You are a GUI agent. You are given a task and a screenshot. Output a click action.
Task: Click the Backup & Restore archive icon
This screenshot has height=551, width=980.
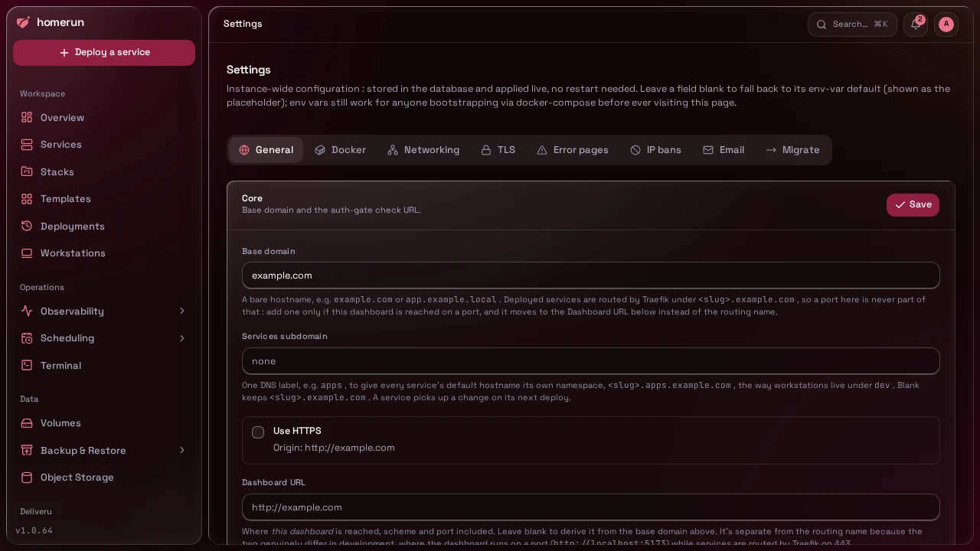click(x=27, y=450)
